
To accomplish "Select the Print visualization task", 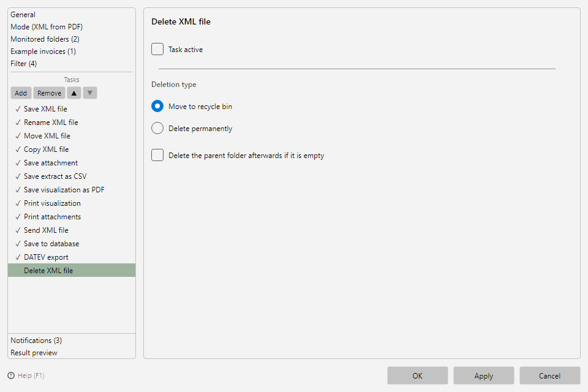I will [52, 204].
